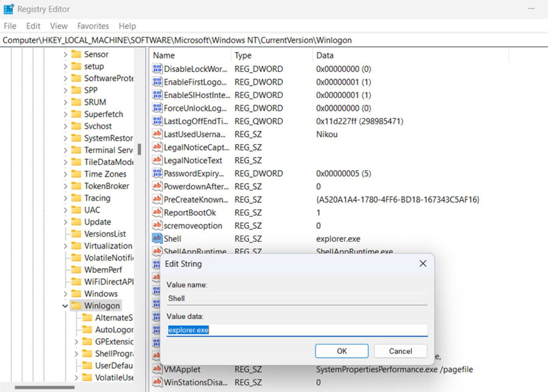This screenshot has height=392, width=548.
Task: Click the REG_DWORD icon for PasswordExpiry...
Action: tap(155, 174)
